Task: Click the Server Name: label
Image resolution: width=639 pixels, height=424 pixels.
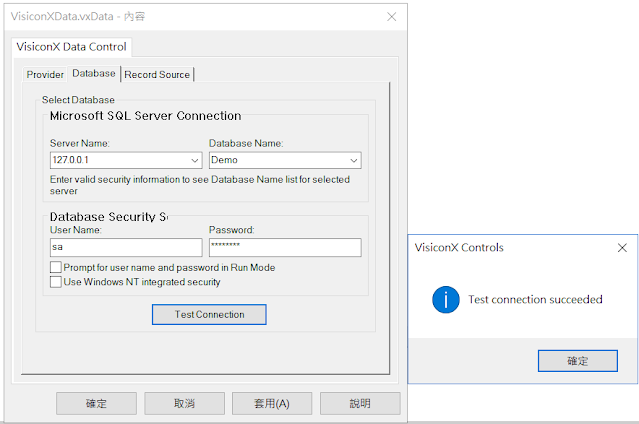Action: pos(80,144)
